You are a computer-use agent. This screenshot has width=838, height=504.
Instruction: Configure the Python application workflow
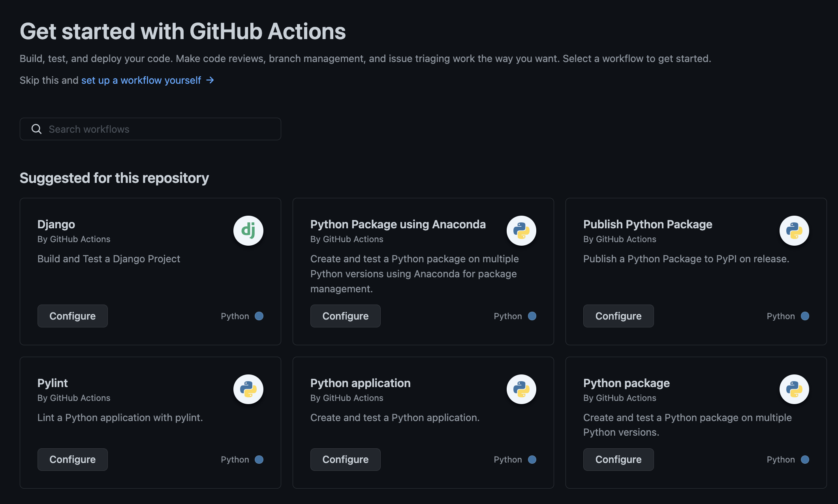click(x=345, y=459)
